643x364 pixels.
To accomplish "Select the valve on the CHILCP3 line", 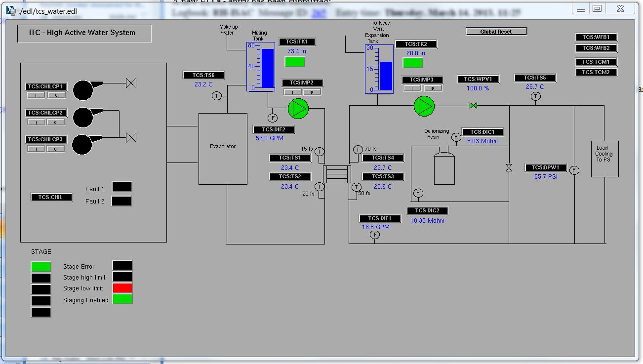I will (x=131, y=137).
